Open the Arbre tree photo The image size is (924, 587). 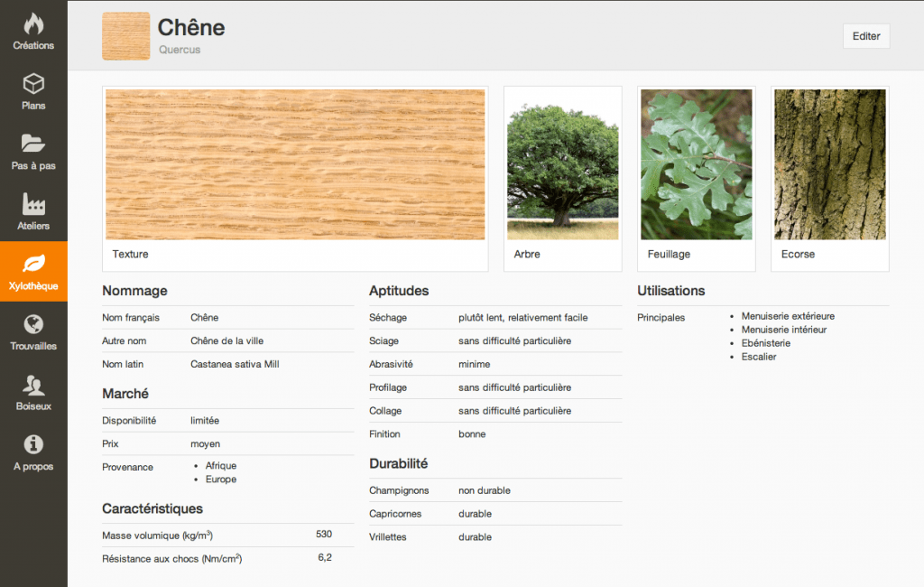(x=563, y=164)
